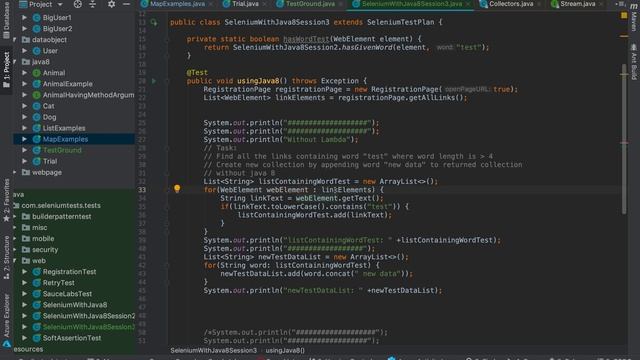Toggle the 2: Favorites tool window
Image resolution: width=640 pixels, height=360 pixels.
tap(6, 201)
